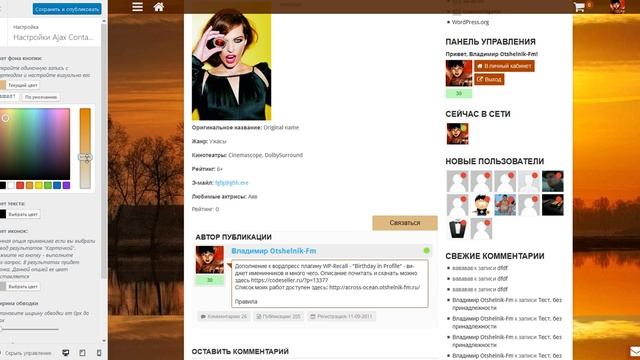Image resolution: width=640 pixels, height=360 pixels.
Task: Open author name 'Владимир Otshelnik-Fm' link
Action: tap(274, 251)
